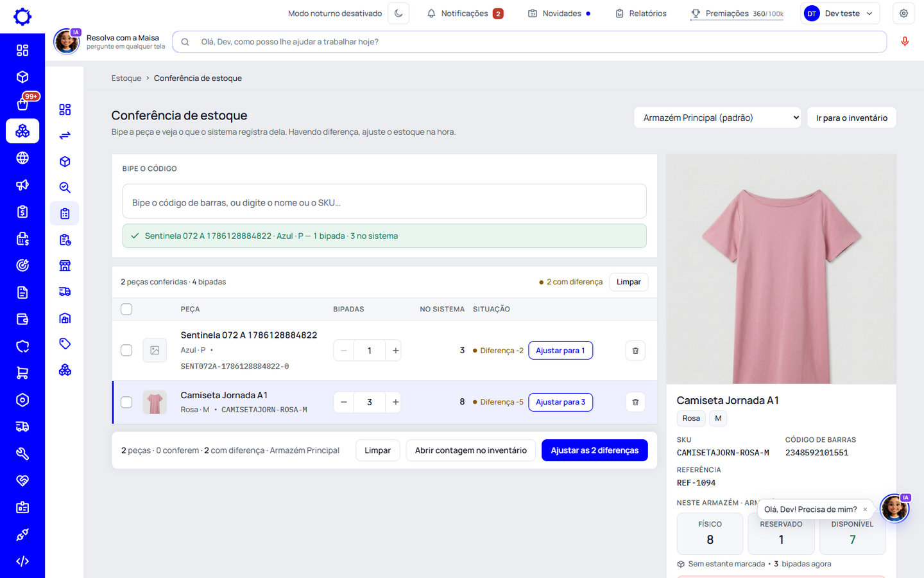The height and width of the screenshot is (578, 924).
Task: Toggle night mode moon icon
Action: pyautogui.click(x=398, y=13)
